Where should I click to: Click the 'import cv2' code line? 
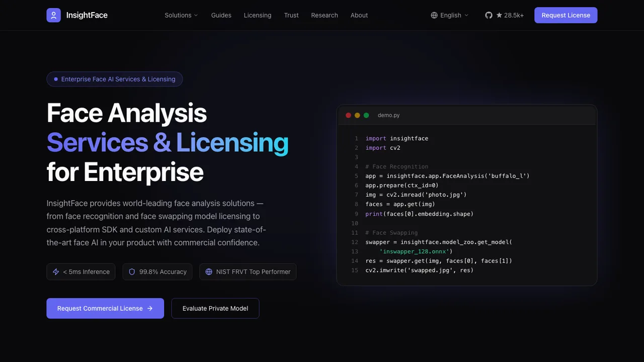coord(383,148)
